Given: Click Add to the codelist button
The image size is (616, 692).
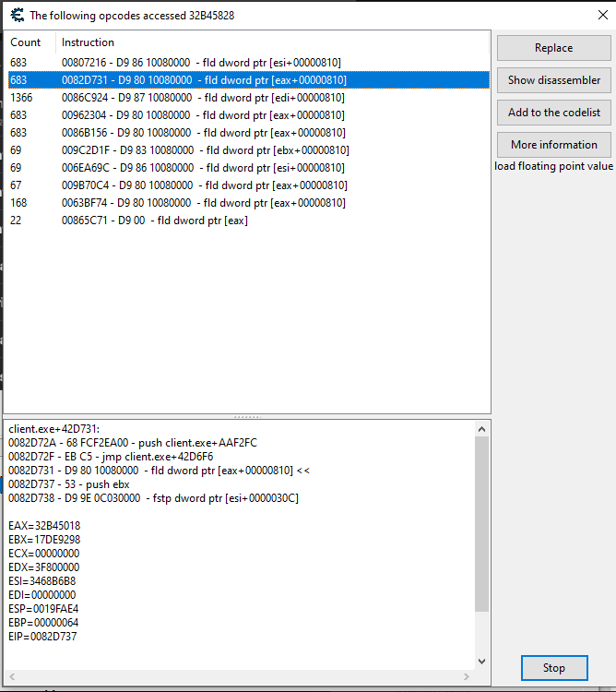Looking at the screenshot, I should point(554,113).
